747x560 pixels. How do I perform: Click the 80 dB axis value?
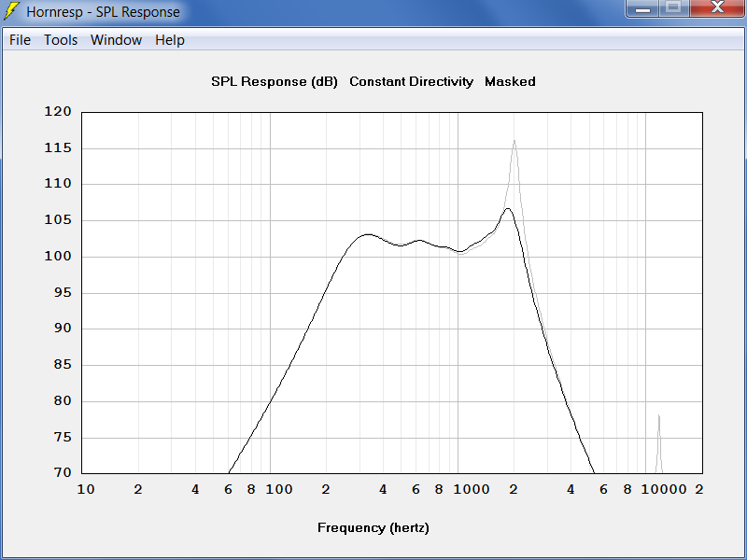point(63,401)
